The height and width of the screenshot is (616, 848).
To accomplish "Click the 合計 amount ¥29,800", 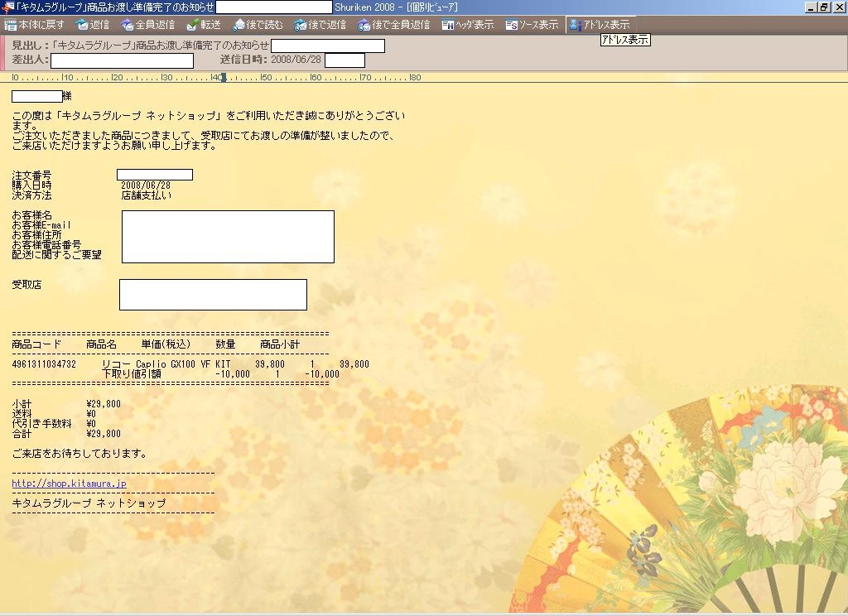I will pyautogui.click(x=104, y=434).
